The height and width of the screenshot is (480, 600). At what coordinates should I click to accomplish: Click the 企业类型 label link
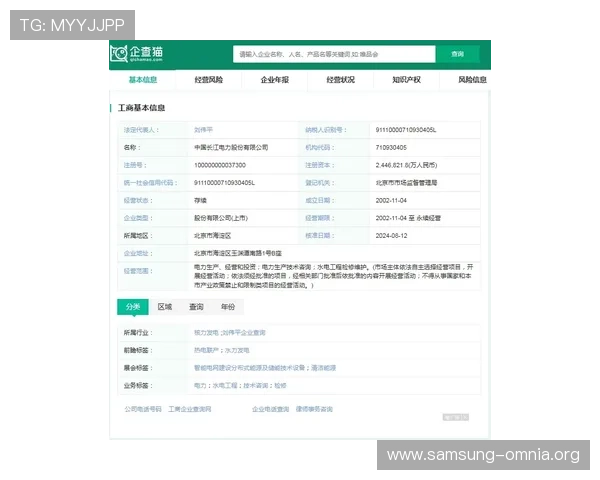point(138,218)
